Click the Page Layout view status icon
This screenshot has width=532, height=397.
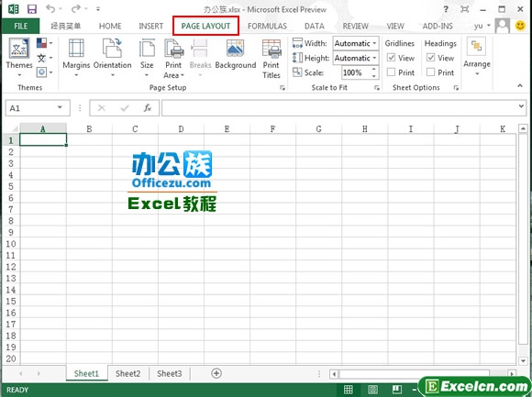[x=372, y=390]
